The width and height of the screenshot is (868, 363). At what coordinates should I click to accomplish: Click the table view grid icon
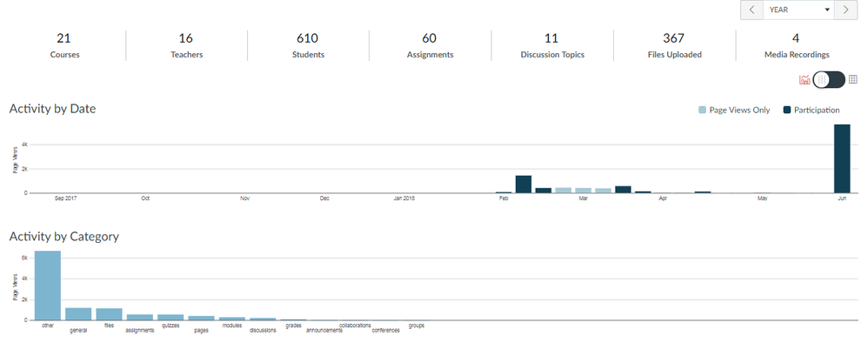[853, 80]
